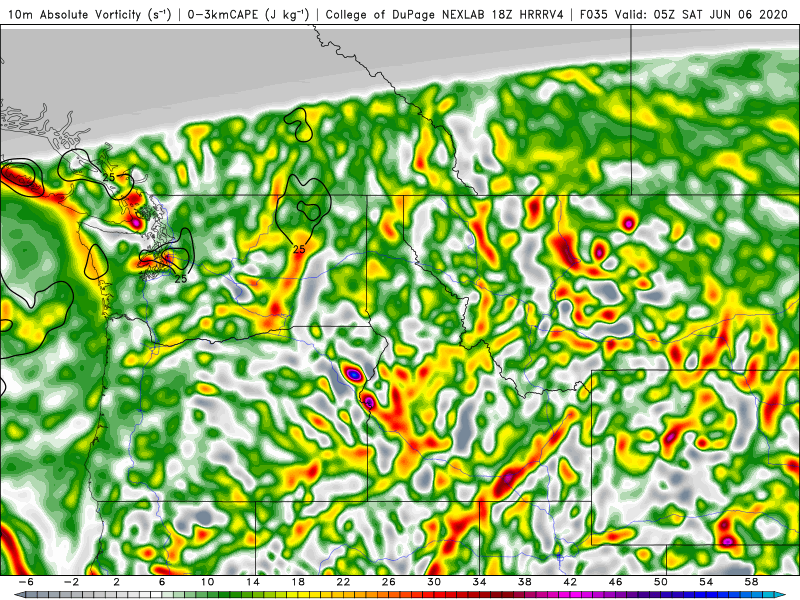This screenshot has width=800, height=600.
Task: Click the gray left-end arrow of color bar
Action: [x=19, y=595]
